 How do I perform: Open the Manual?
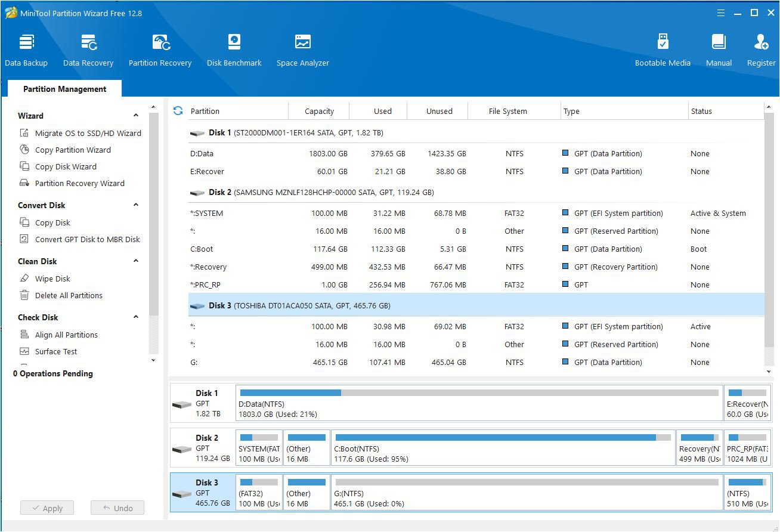coord(719,50)
